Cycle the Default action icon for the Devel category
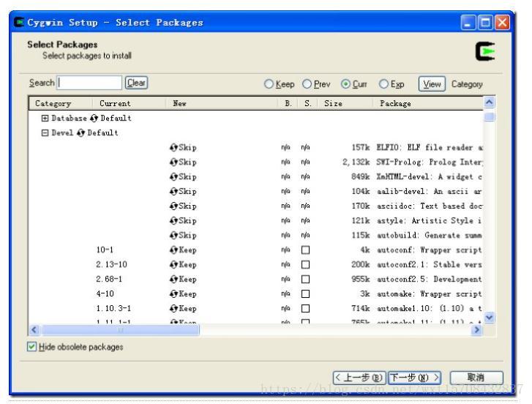The height and width of the screenshot is (404, 532). [x=80, y=132]
